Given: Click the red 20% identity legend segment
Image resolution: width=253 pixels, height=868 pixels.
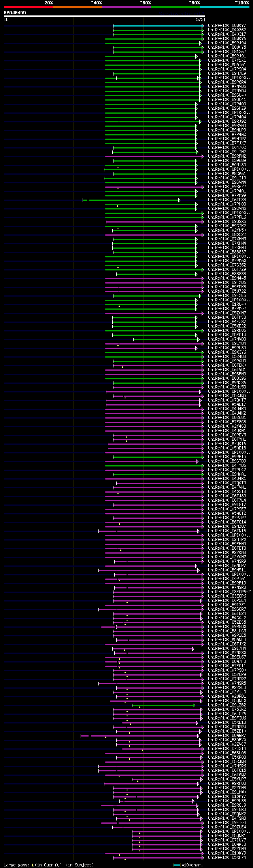Looking at the screenshot, I should [28, 7].
